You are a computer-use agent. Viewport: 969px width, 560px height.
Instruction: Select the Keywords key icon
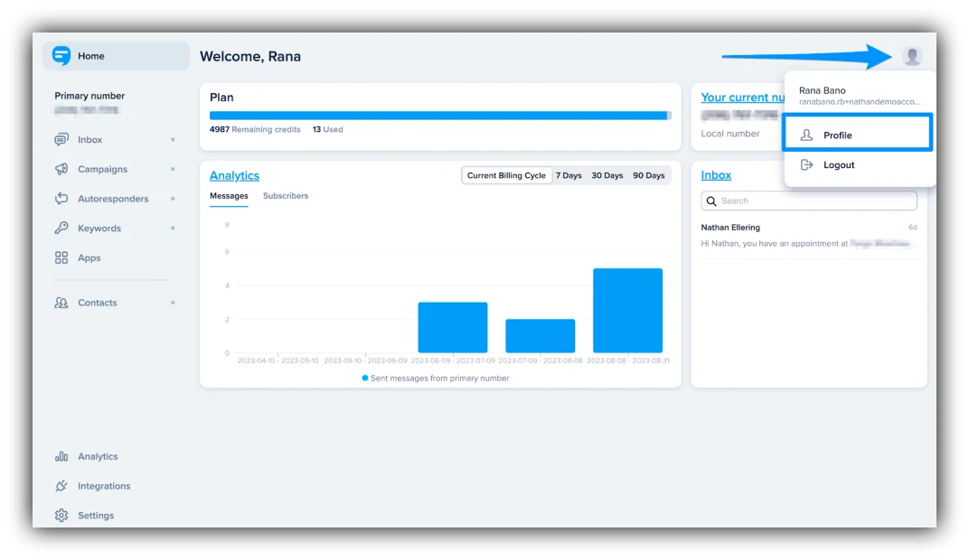pyautogui.click(x=61, y=229)
